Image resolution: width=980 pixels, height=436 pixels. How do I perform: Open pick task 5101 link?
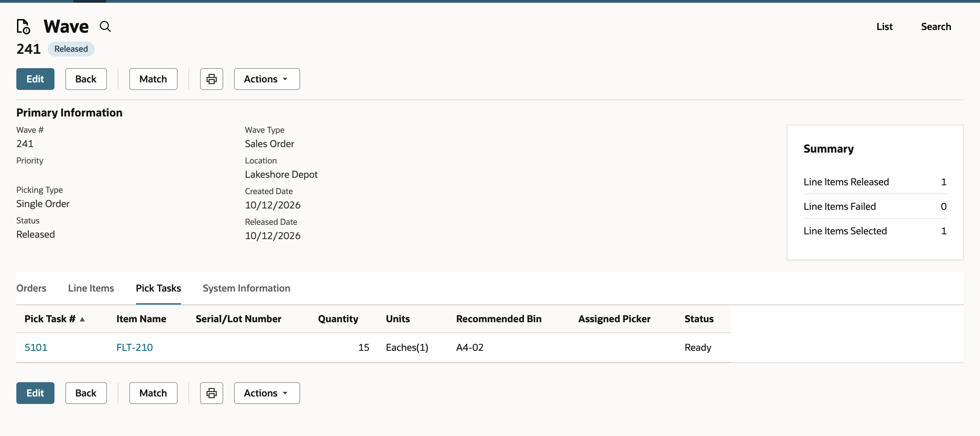point(36,347)
